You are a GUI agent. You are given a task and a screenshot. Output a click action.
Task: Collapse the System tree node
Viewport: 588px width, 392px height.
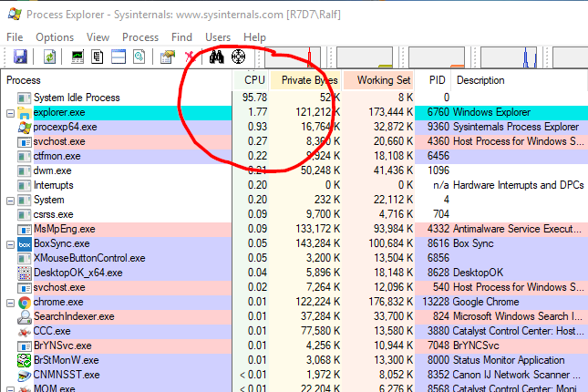11,201
